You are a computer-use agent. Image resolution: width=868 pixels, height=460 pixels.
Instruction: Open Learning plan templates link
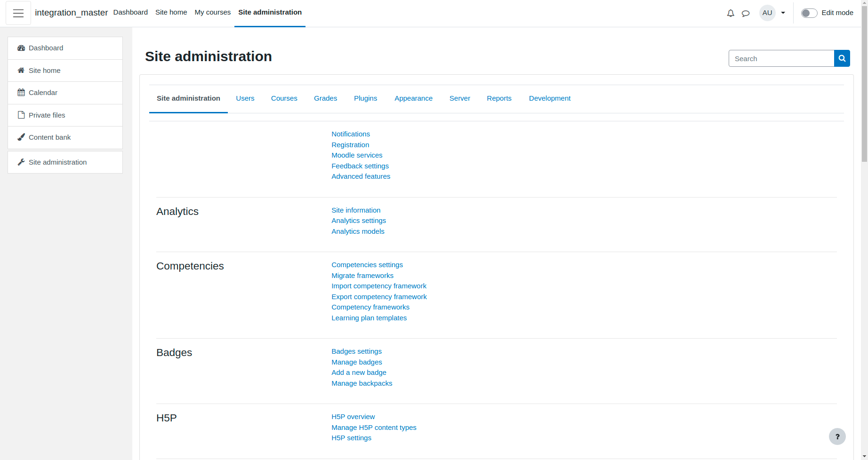pos(369,318)
